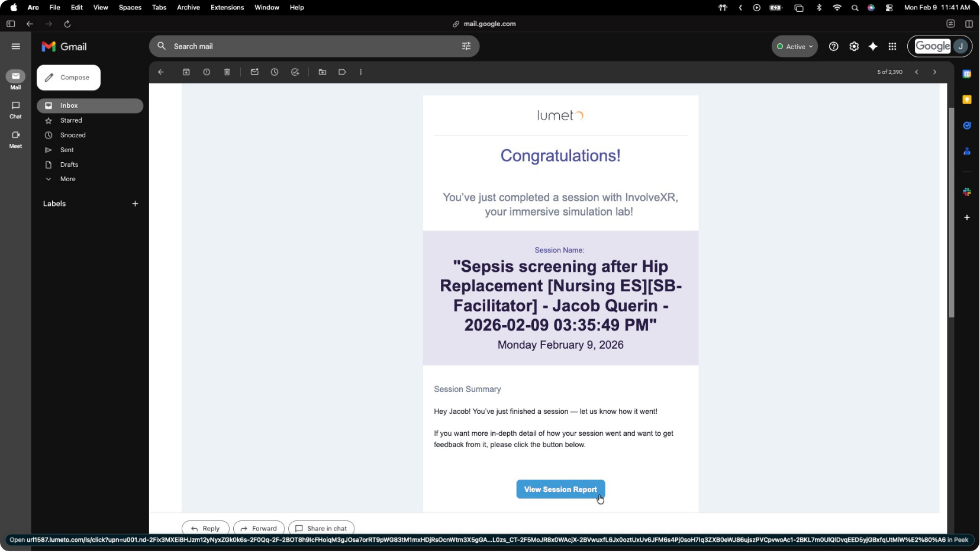Open Gmail support help icon
980x553 pixels.
[834, 47]
